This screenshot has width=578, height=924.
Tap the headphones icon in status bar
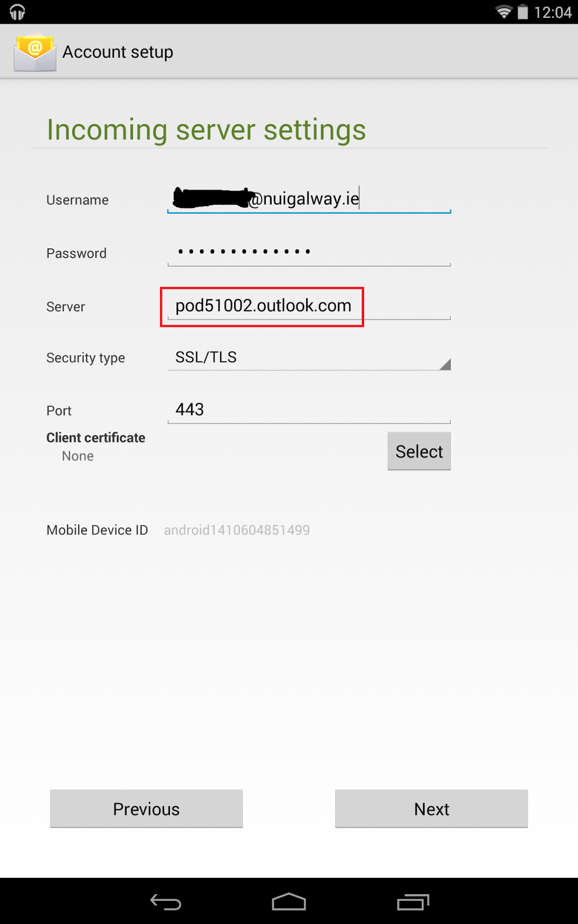pos(17,12)
